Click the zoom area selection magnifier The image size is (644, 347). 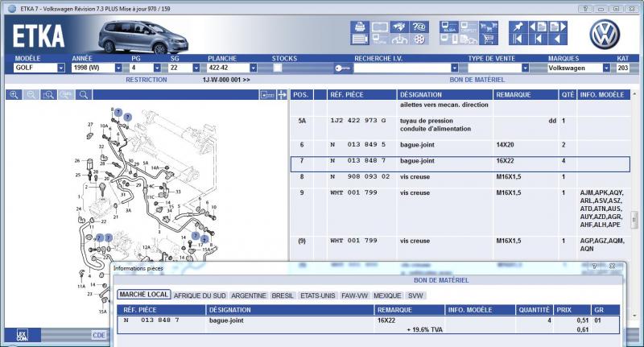pyautogui.click(x=48, y=95)
